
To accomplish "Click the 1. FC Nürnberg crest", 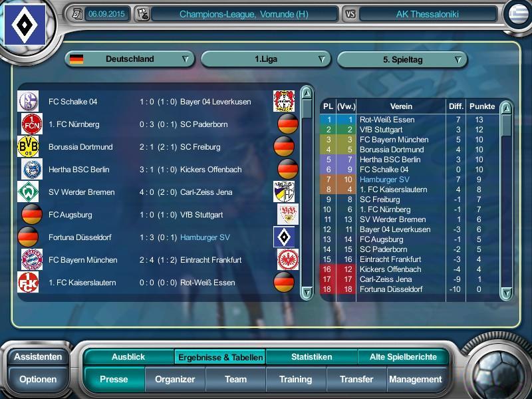I will [x=32, y=124].
